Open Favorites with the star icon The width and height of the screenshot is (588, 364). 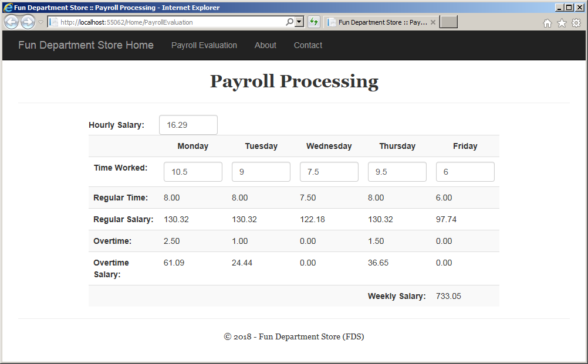pos(562,23)
